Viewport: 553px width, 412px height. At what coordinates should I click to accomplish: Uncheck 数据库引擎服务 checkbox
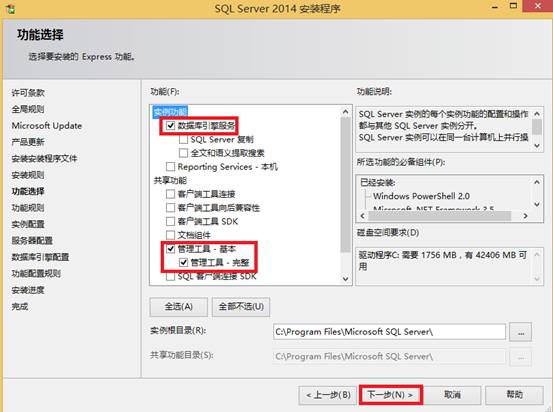pos(171,125)
